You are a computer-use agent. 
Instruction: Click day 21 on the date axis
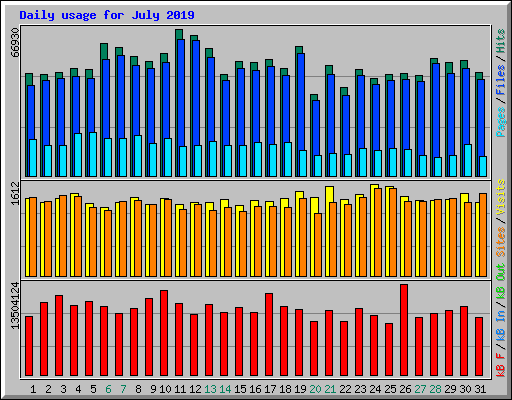(x=330, y=389)
